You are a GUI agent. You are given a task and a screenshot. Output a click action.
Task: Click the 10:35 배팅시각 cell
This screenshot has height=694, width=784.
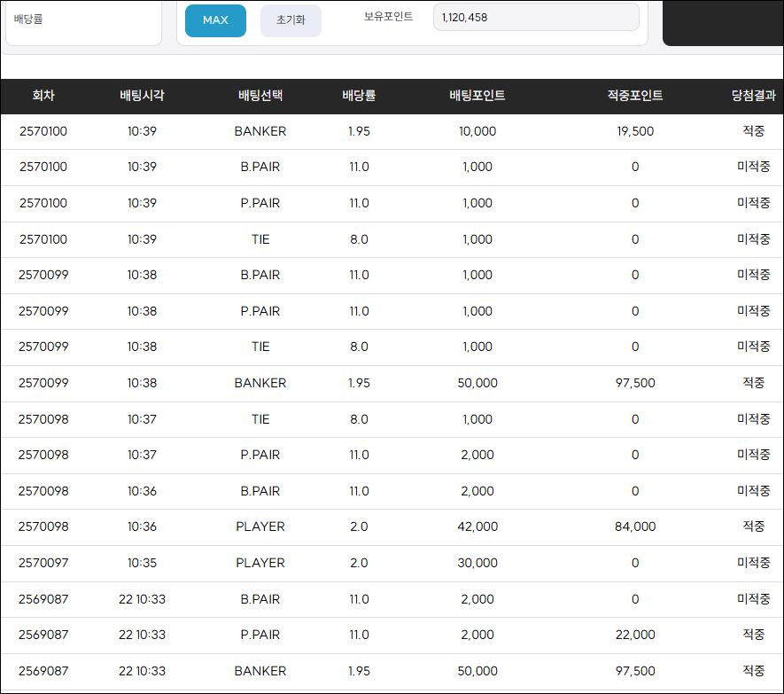click(142, 563)
